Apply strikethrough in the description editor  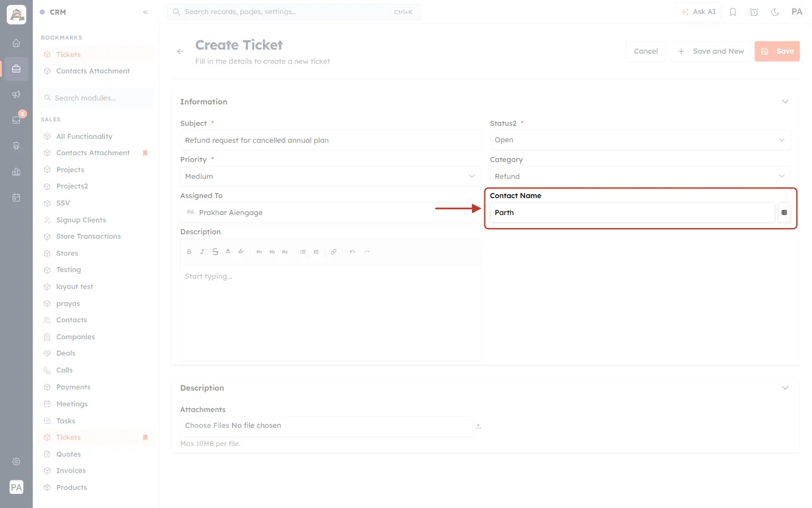pos(215,252)
